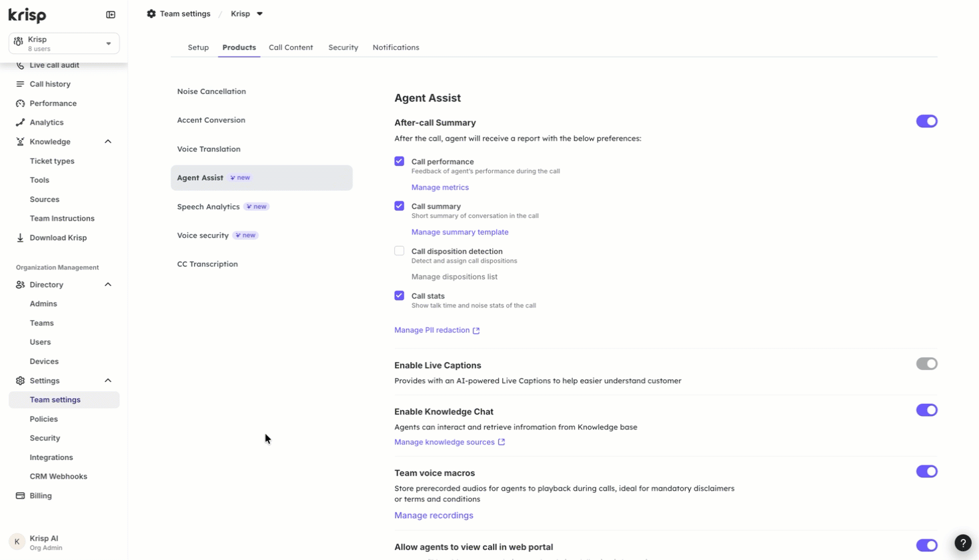The width and height of the screenshot is (979, 560).
Task: Switch to the Products tab
Action: pos(239,47)
